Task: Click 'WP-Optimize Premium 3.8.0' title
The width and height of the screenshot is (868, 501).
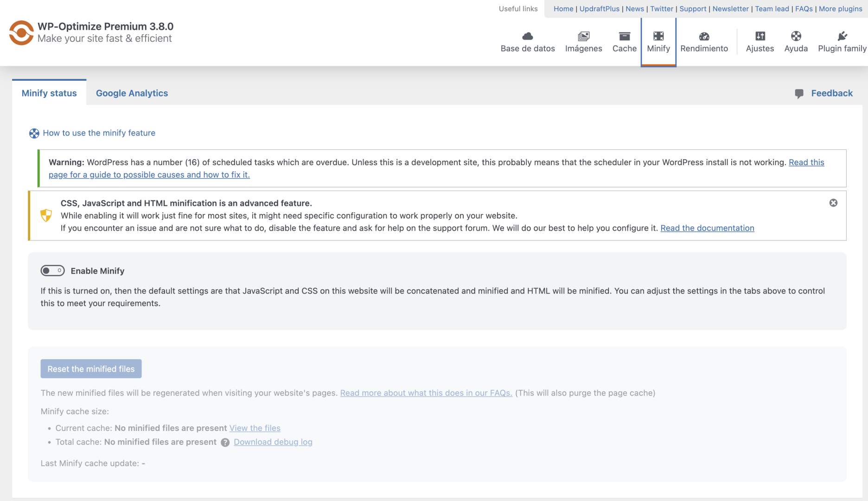Action: [x=105, y=26]
